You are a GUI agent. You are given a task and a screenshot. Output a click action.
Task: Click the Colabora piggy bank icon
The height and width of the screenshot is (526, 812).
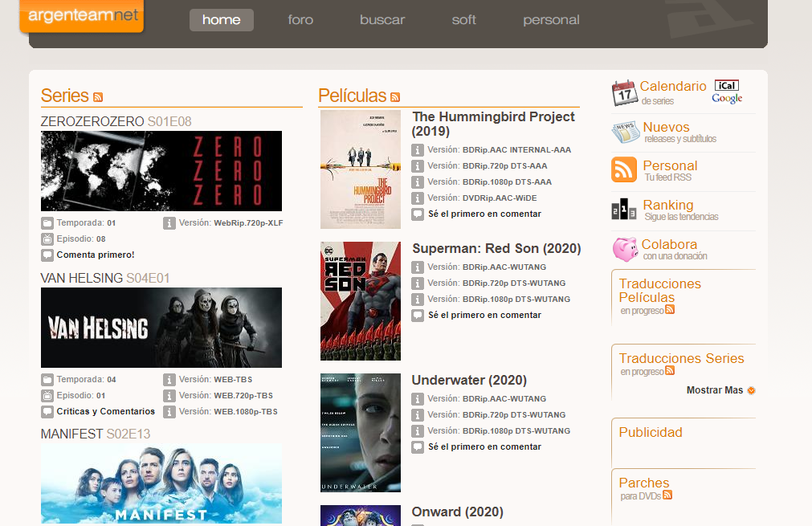click(625, 249)
